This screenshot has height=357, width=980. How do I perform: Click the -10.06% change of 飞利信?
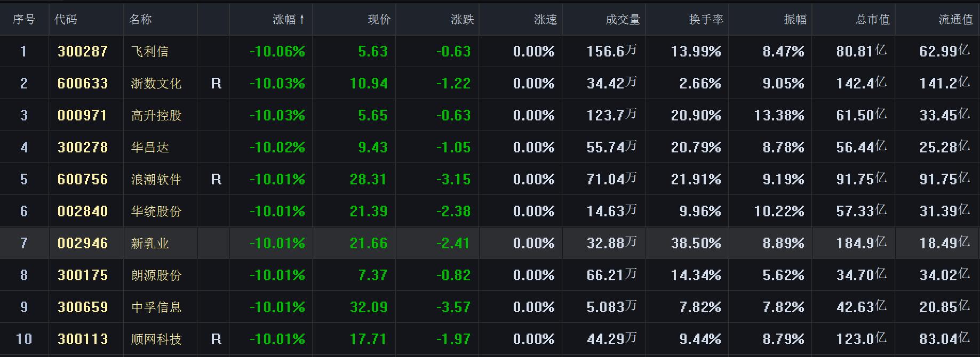[x=277, y=52]
